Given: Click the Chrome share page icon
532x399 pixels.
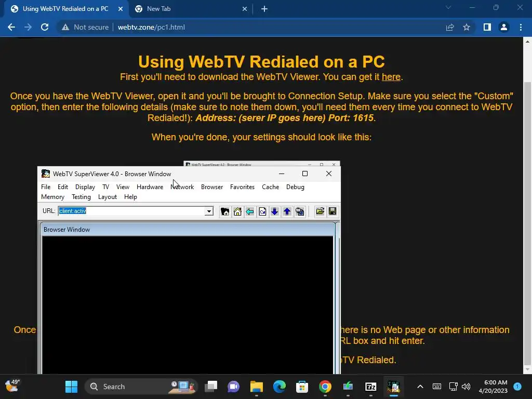Looking at the screenshot, I should [x=450, y=27].
